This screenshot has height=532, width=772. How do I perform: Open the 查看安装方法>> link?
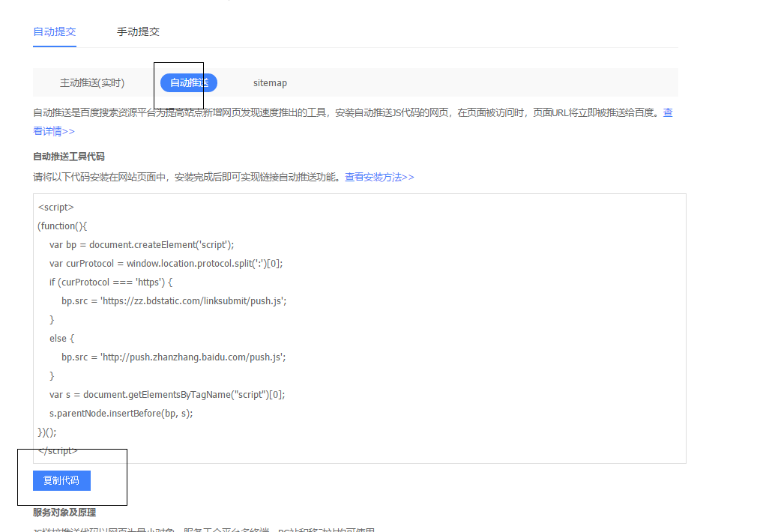pyautogui.click(x=379, y=177)
